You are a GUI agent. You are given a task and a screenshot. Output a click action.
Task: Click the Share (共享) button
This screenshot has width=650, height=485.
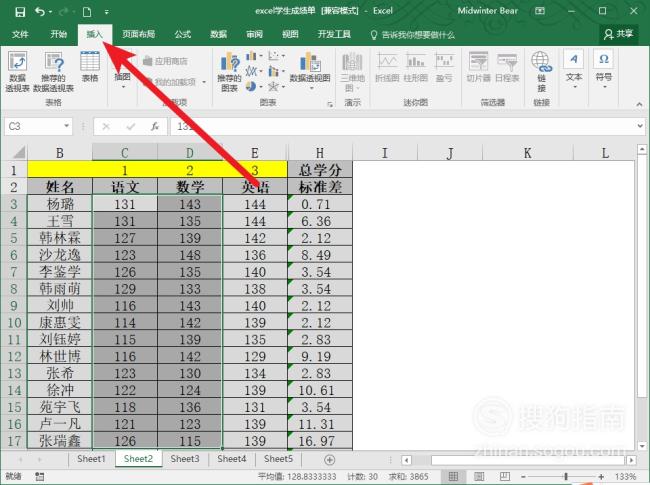tap(618, 34)
